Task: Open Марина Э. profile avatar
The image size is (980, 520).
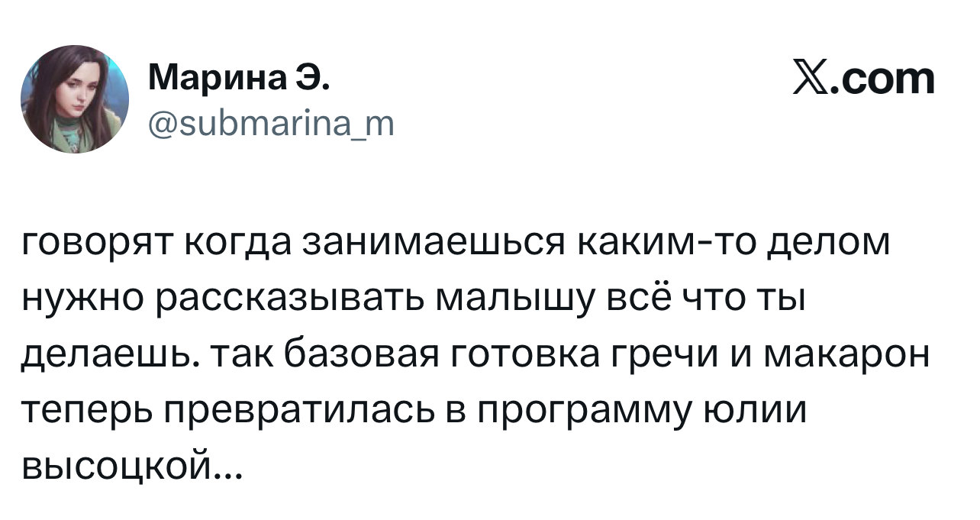Action: click(x=75, y=99)
